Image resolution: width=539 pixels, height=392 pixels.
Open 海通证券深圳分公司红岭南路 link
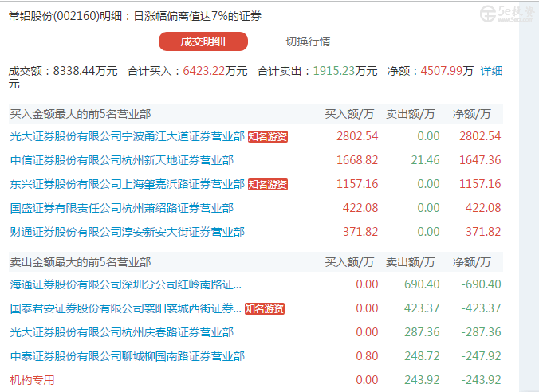(x=125, y=284)
